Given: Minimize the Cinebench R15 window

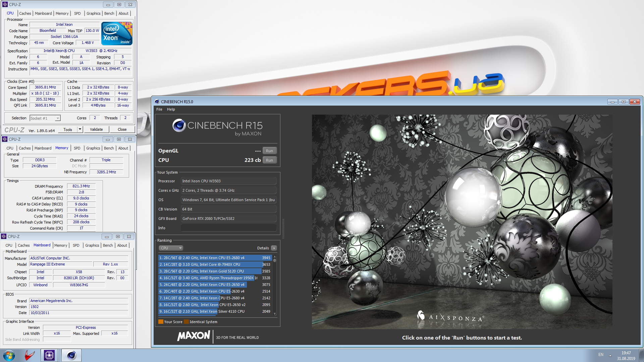Looking at the screenshot, I should 612,102.
